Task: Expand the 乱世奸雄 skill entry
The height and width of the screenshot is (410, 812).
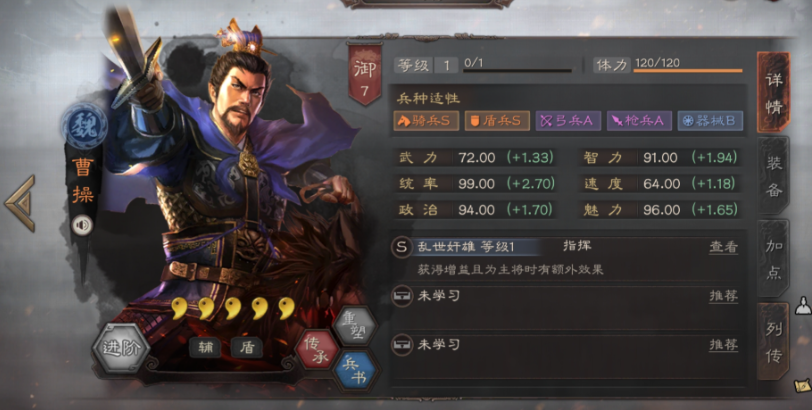Action: tap(569, 257)
